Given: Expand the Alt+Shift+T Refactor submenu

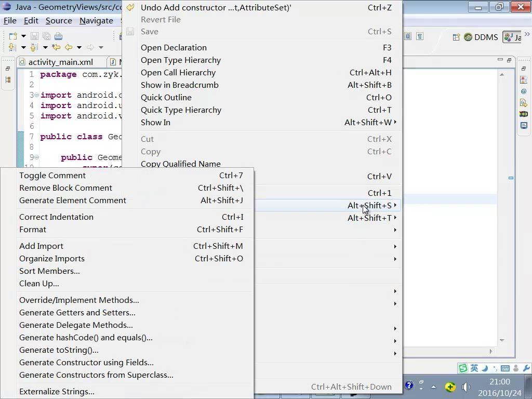Looking at the screenshot, I should coord(395,218).
